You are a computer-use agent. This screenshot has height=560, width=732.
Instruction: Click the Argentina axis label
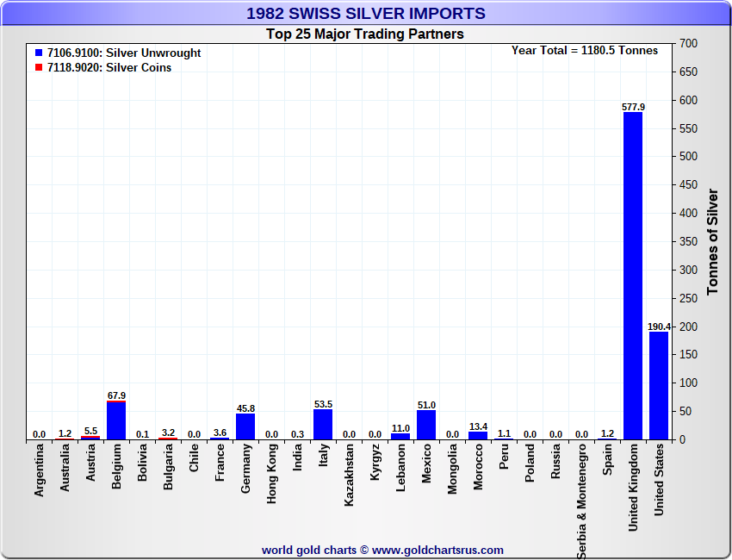40,470
